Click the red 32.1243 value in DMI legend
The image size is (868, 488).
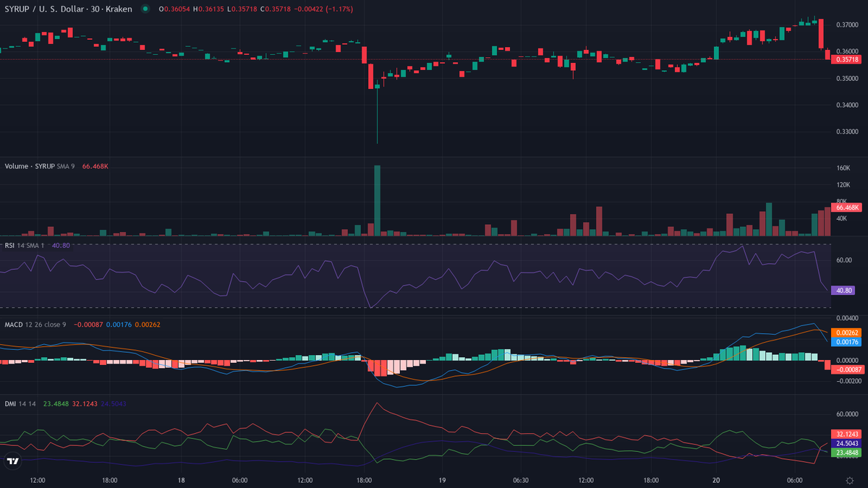84,403
